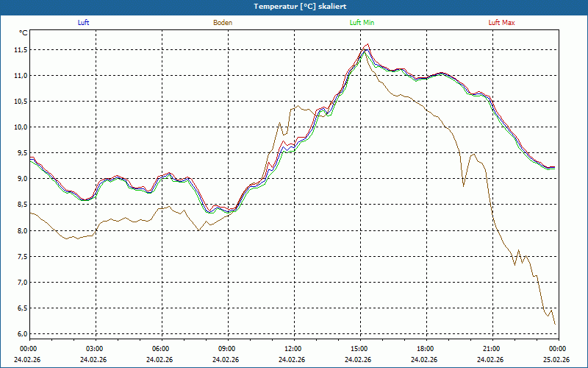Click the °C unit label on y-axis
This screenshot has height=368, width=588.
(24, 33)
